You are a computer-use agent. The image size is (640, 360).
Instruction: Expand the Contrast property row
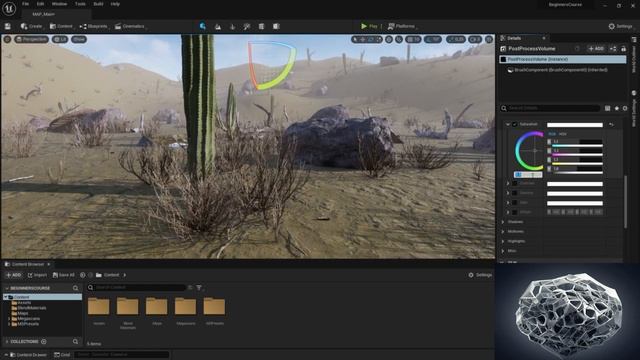click(x=508, y=184)
